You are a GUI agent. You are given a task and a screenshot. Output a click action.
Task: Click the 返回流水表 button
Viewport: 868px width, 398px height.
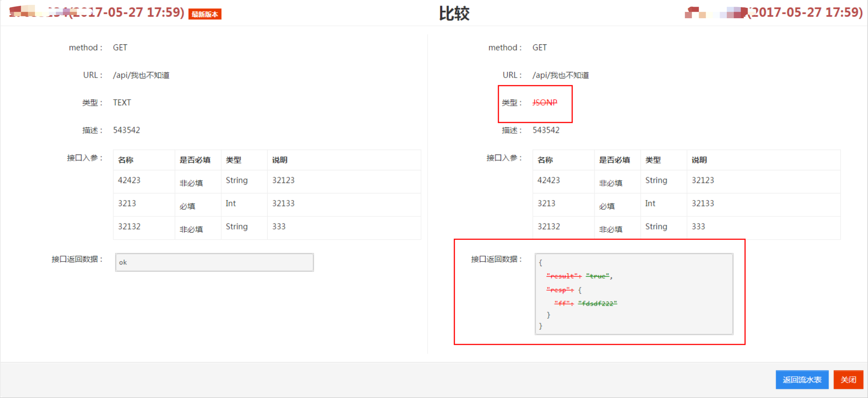802,379
